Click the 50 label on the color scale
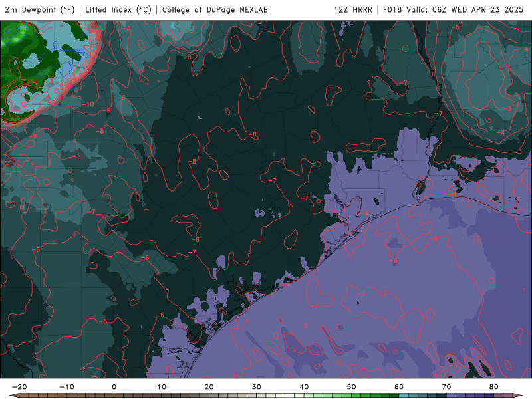Viewport: 532px width, 399px height. [x=352, y=387]
